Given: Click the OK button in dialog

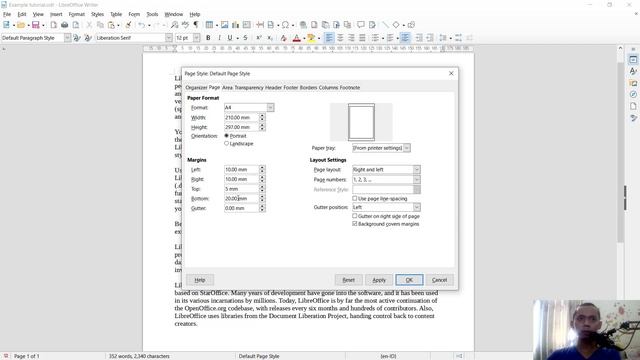Looking at the screenshot, I should click(x=409, y=280).
